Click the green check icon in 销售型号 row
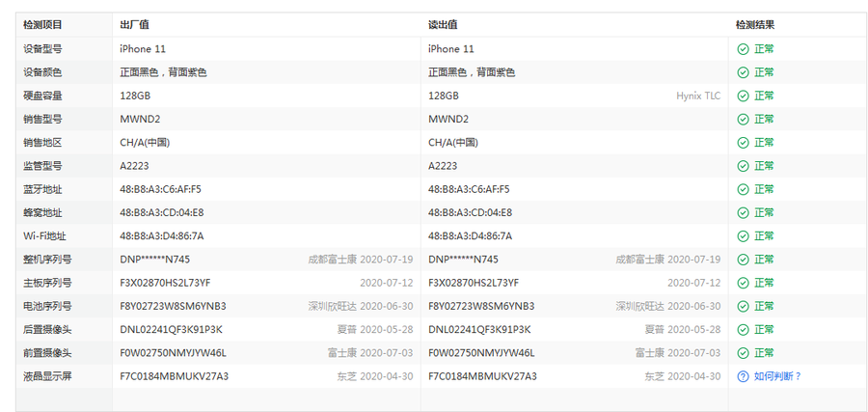Viewport: 868px width, 412px height. (743, 120)
